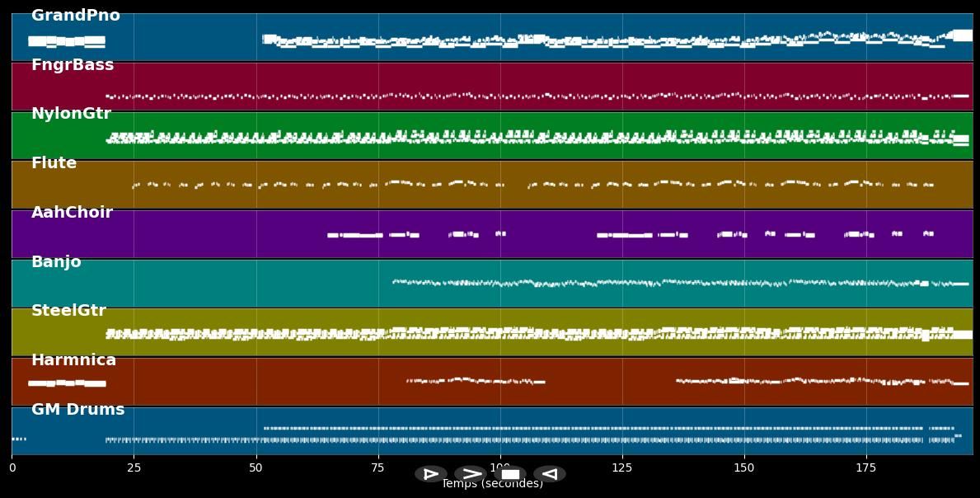Click the 175 second tick on time axis
Viewport: 980px width, 498px height.
point(866,467)
